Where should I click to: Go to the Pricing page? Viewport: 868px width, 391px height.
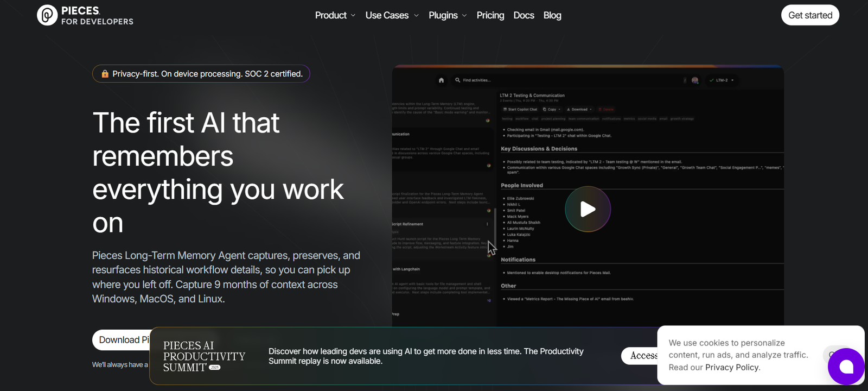coord(490,15)
